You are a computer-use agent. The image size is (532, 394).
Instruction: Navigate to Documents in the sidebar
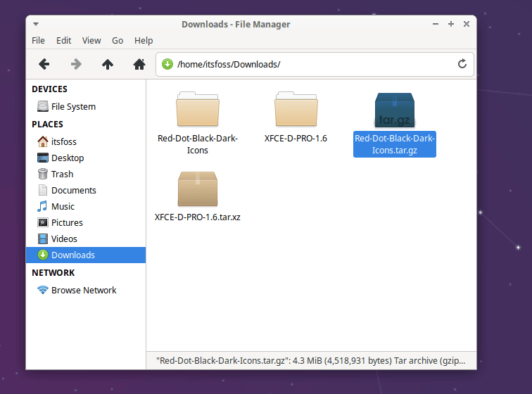pyautogui.click(x=73, y=190)
